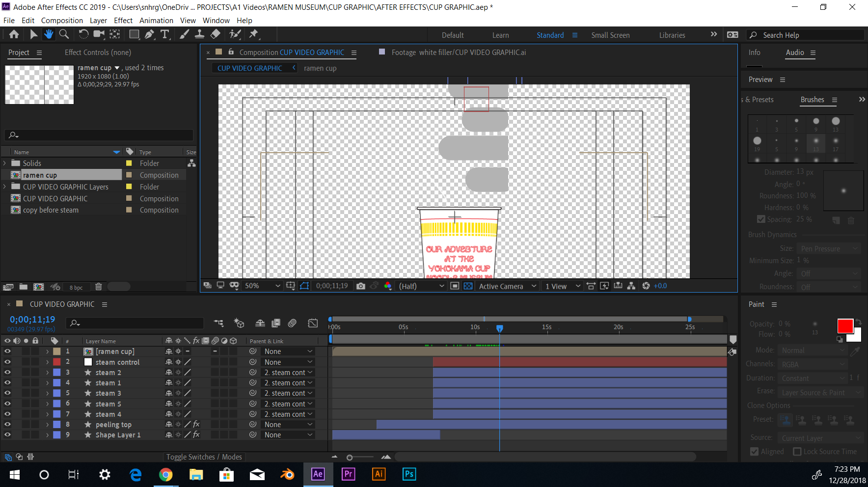
Task: Open the (Half) resolution dropdown
Action: click(x=421, y=286)
